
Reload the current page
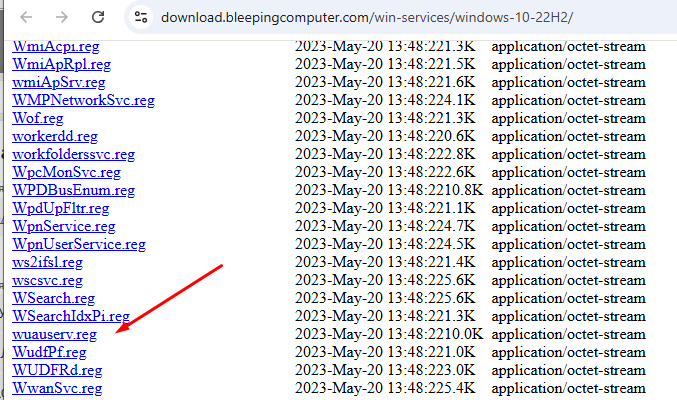pyautogui.click(x=98, y=17)
